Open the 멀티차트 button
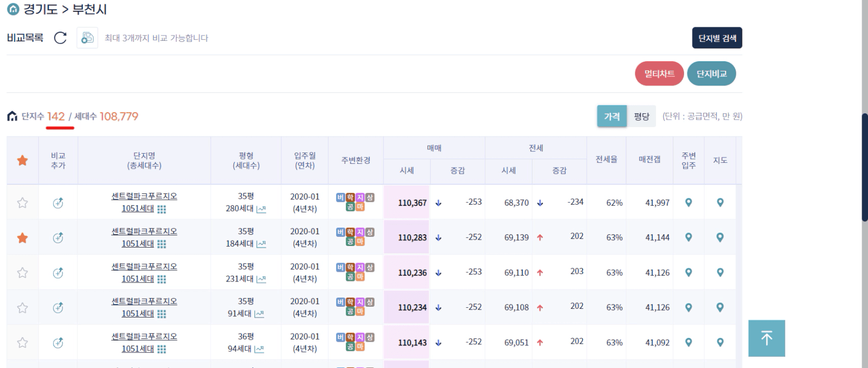Screen dimensions: 868x368 pyautogui.click(x=659, y=74)
